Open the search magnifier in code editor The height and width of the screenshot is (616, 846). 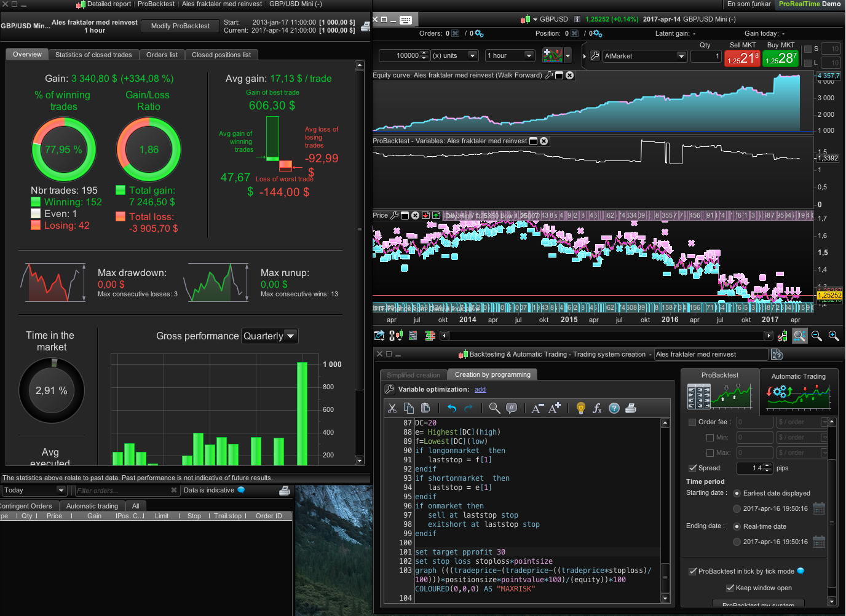click(494, 408)
